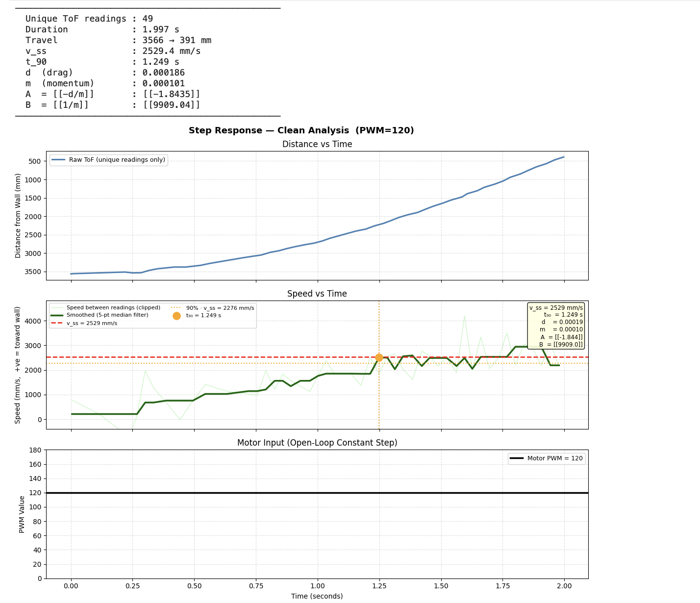700x603 pixels.
Task: Click the main Step Response analysis title
Action: [301, 130]
